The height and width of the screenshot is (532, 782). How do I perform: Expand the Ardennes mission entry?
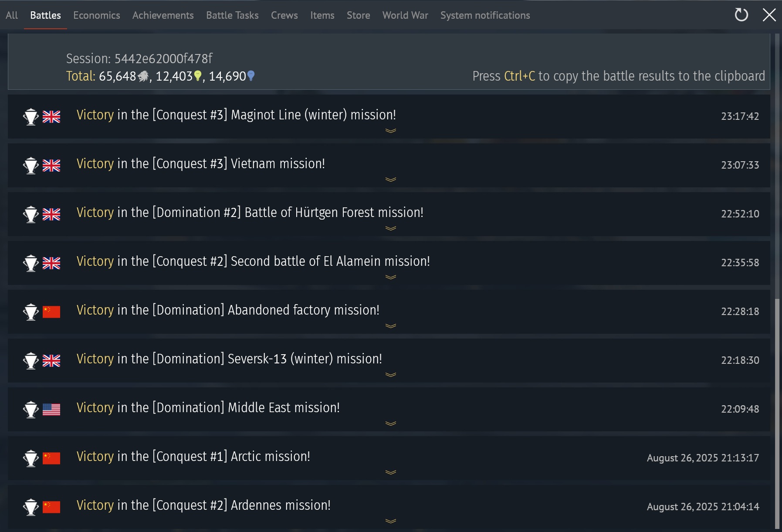[391, 521]
